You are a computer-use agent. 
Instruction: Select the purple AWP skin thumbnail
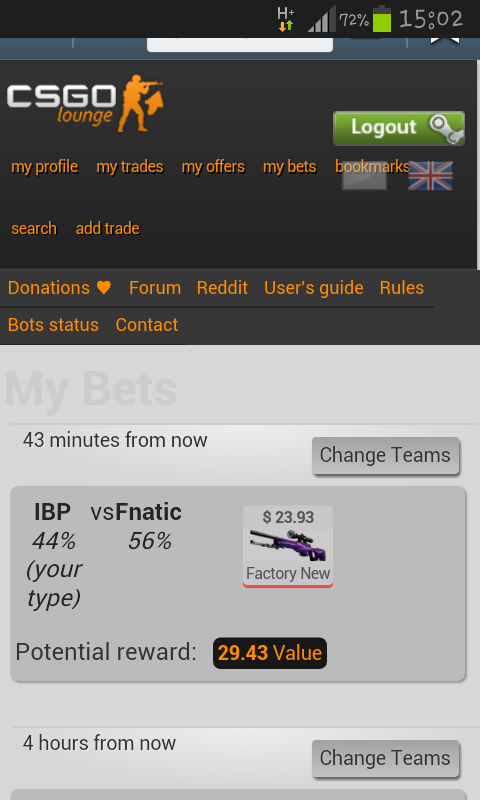click(288, 545)
